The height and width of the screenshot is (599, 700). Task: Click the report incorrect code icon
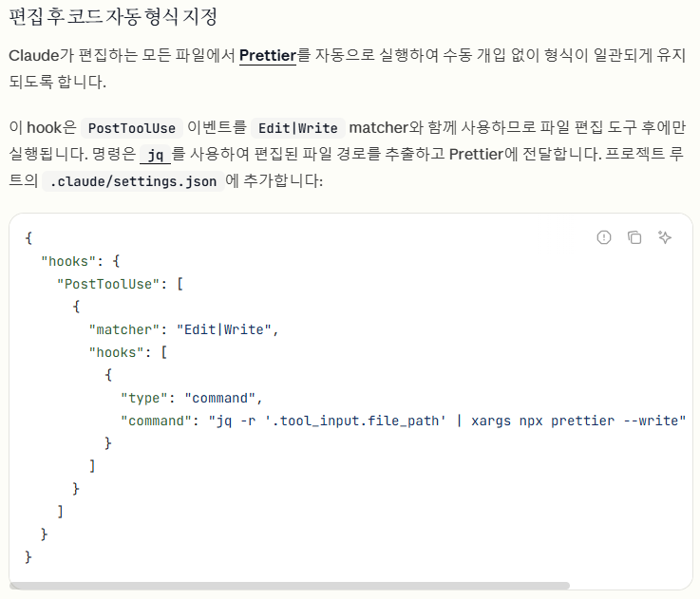604,238
